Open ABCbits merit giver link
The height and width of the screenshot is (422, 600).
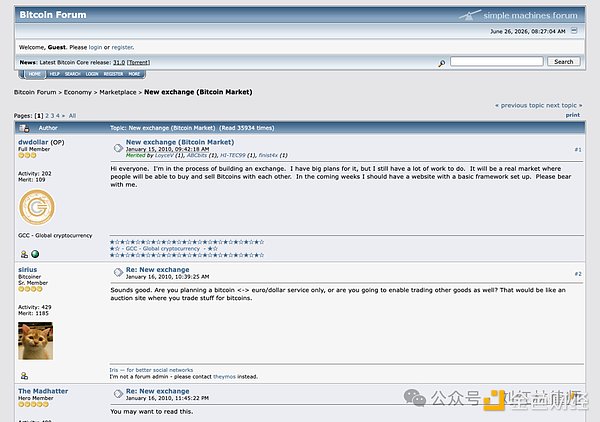click(197, 155)
